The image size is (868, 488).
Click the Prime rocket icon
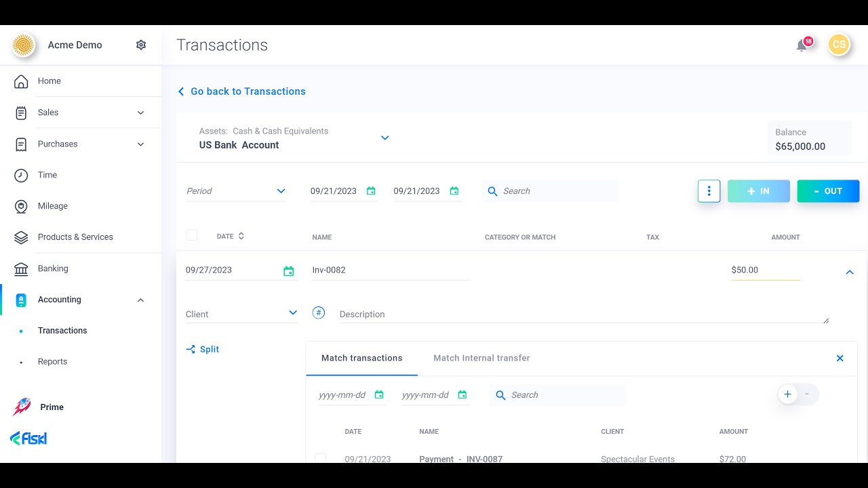[x=22, y=407]
